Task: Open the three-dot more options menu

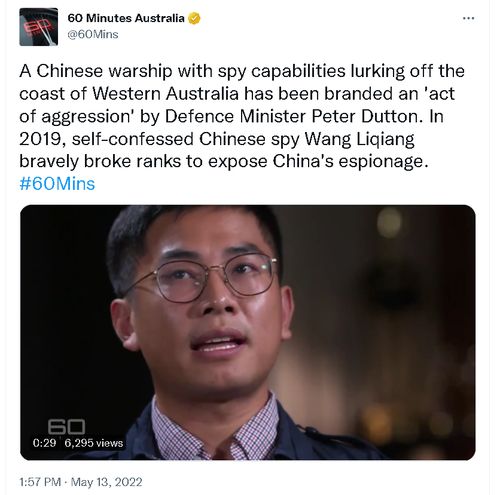Action: (x=469, y=18)
